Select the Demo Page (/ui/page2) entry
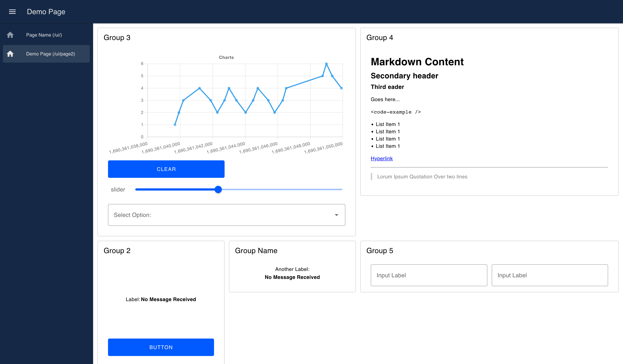The image size is (623, 364). click(x=50, y=54)
